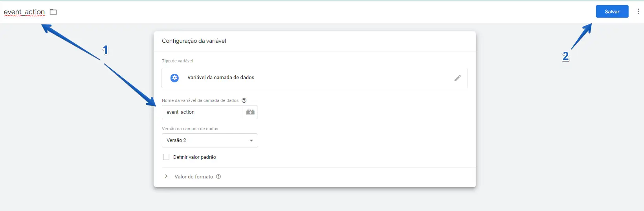644x211 pixels.
Task: Open help icon next to Valor do formato
Action: tap(218, 176)
